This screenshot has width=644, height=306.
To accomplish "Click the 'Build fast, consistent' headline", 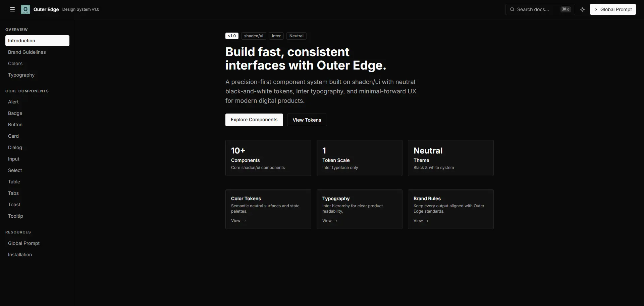I will pyautogui.click(x=287, y=52).
